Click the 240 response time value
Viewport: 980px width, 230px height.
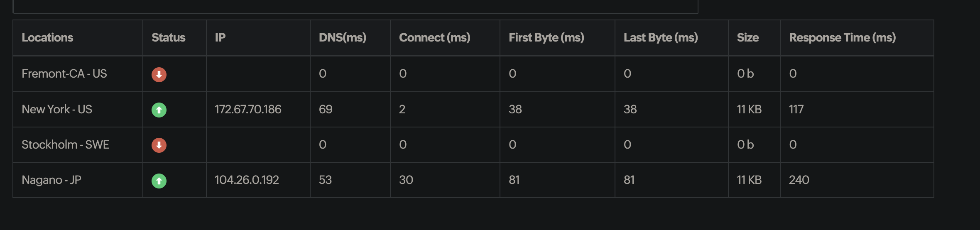(x=799, y=180)
